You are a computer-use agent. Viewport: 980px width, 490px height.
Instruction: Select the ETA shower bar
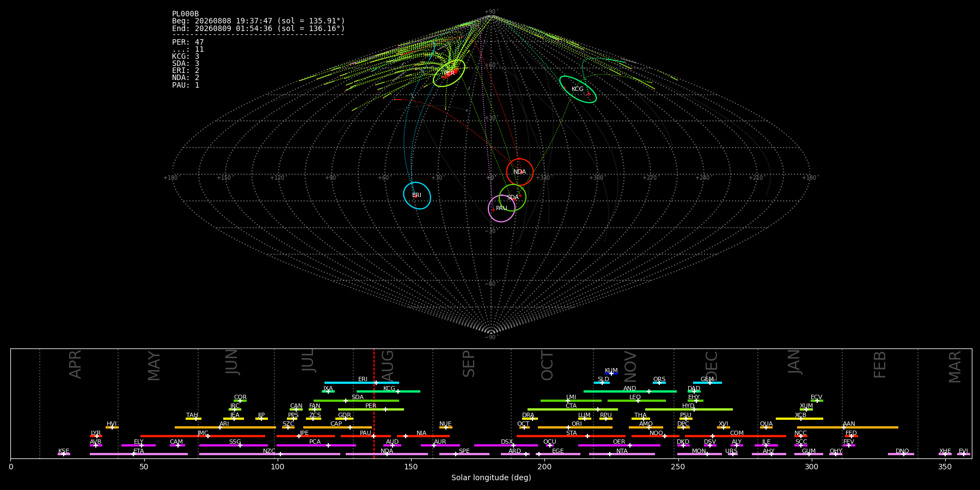click(139, 454)
